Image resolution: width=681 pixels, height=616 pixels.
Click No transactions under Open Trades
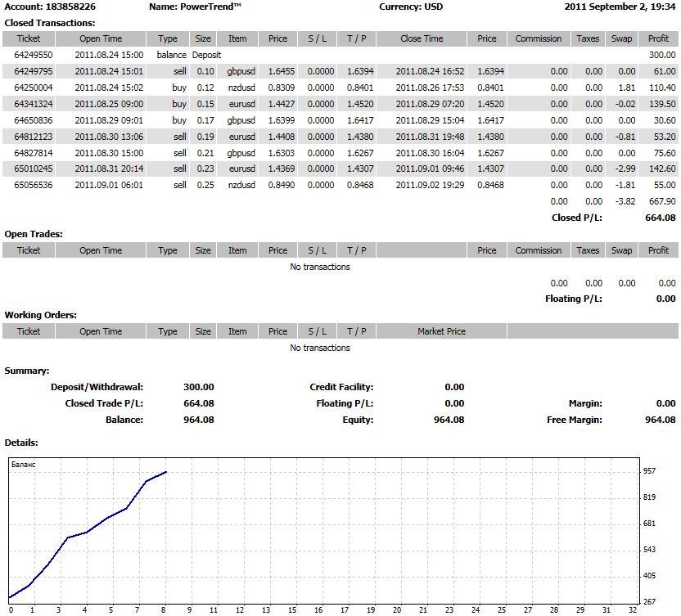coord(320,267)
